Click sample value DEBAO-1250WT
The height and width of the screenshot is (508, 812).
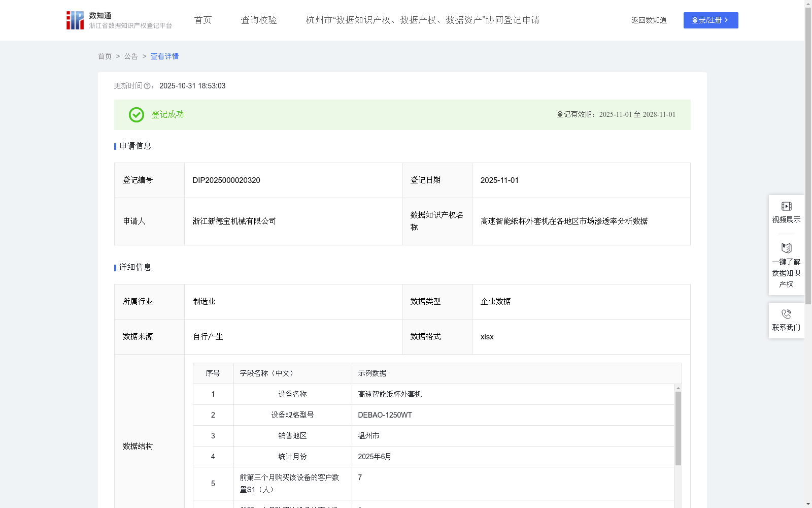385,415
